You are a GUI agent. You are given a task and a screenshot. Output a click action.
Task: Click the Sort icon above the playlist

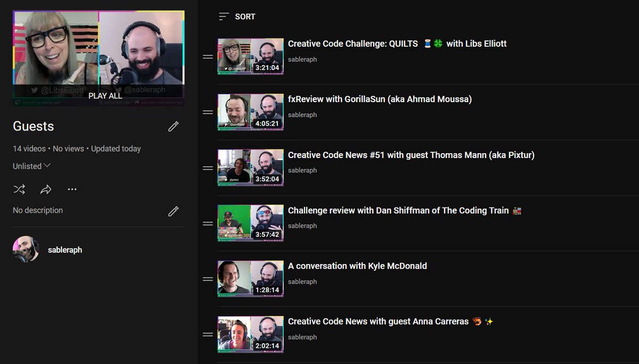pyautogui.click(x=224, y=16)
